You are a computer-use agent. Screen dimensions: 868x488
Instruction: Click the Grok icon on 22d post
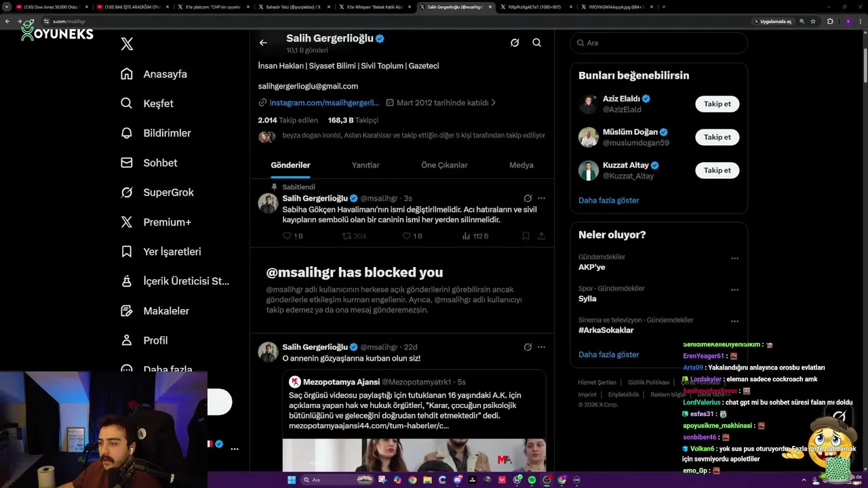tap(528, 347)
